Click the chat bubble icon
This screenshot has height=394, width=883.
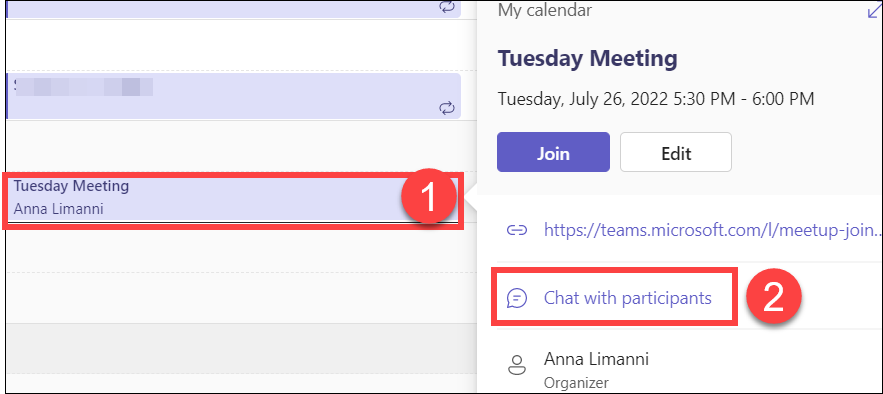click(517, 298)
